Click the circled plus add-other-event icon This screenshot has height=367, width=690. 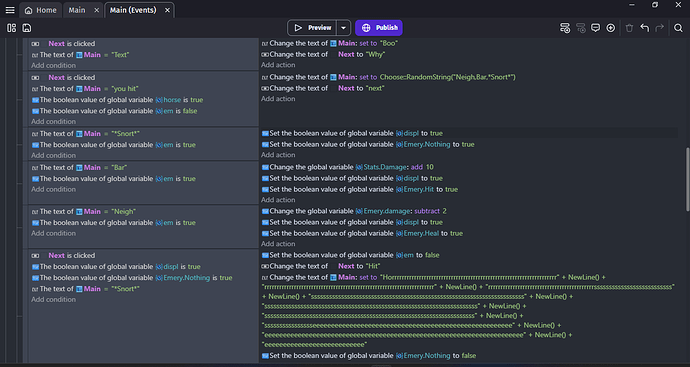(x=610, y=28)
